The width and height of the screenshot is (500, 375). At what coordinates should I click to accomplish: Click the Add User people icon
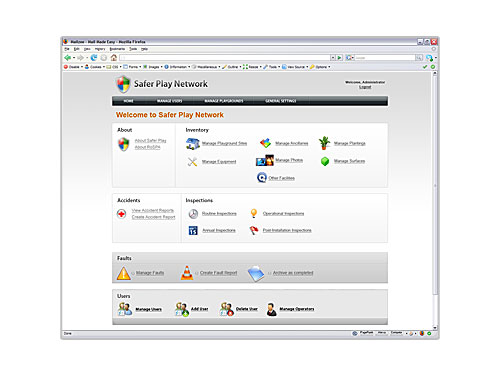coord(182,309)
